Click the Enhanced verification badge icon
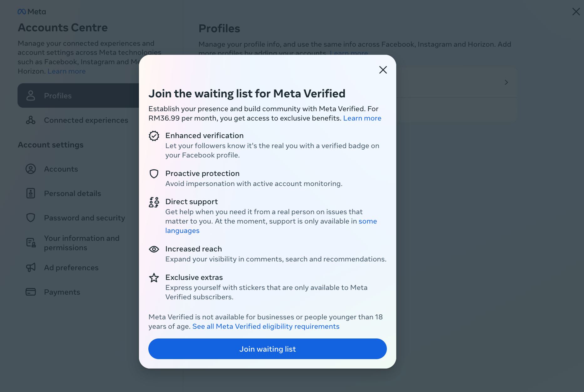This screenshot has width=584, height=392. tap(154, 136)
